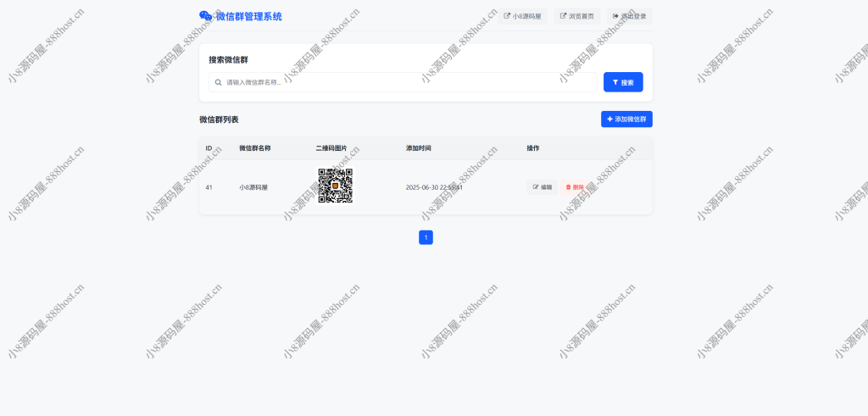
Task: Click ID cell value 41
Action: tap(209, 187)
